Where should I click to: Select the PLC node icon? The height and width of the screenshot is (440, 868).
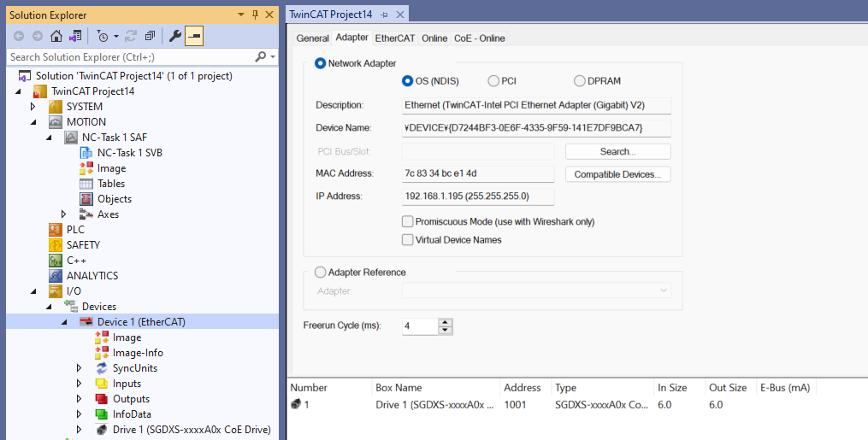(x=56, y=229)
